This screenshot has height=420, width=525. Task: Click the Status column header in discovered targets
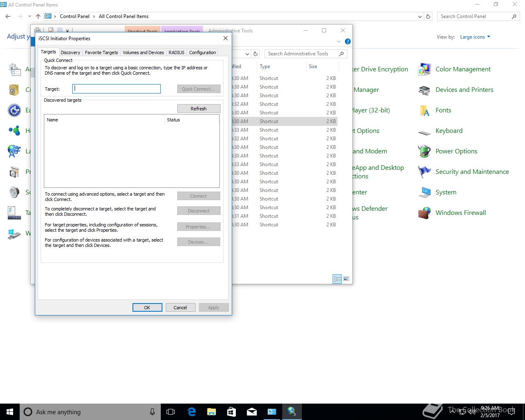click(192, 120)
